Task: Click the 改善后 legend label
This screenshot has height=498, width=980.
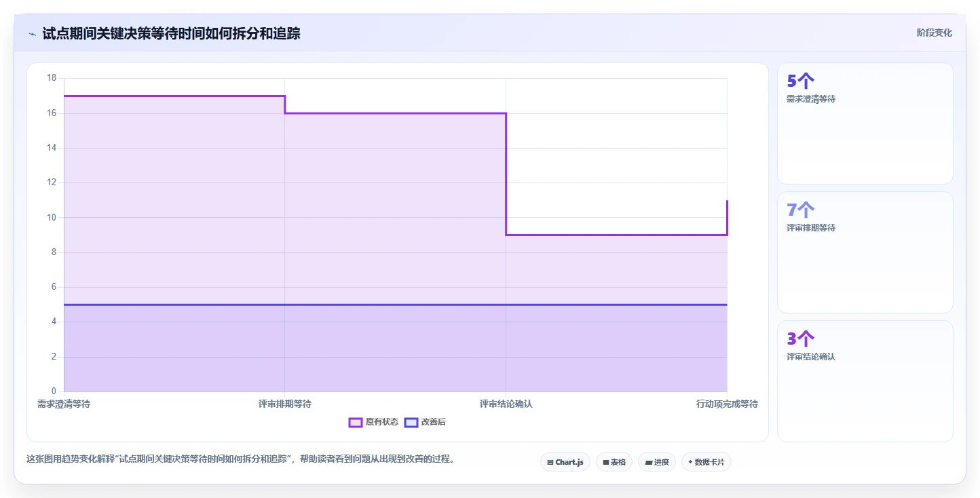Action: click(x=434, y=422)
